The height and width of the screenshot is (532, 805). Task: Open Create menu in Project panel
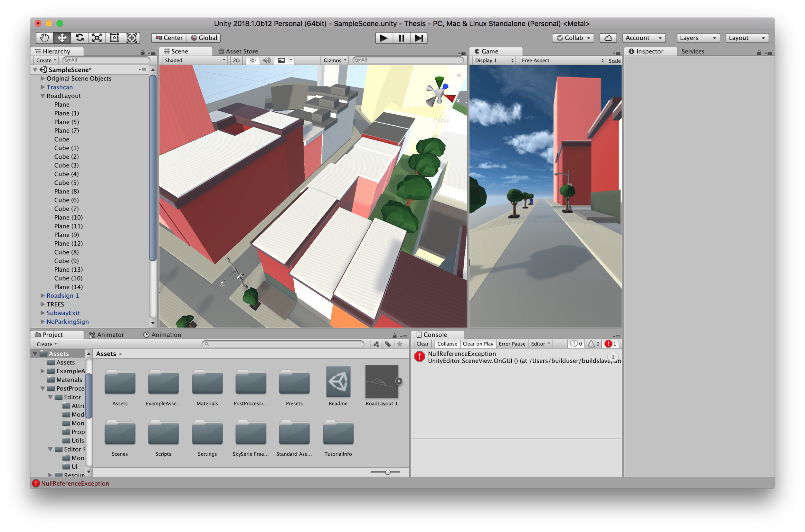pos(46,344)
